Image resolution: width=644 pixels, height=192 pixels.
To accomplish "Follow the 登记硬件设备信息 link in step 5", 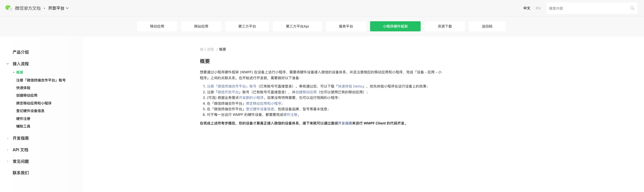I will pyautogui.click(x=260, y=109).
